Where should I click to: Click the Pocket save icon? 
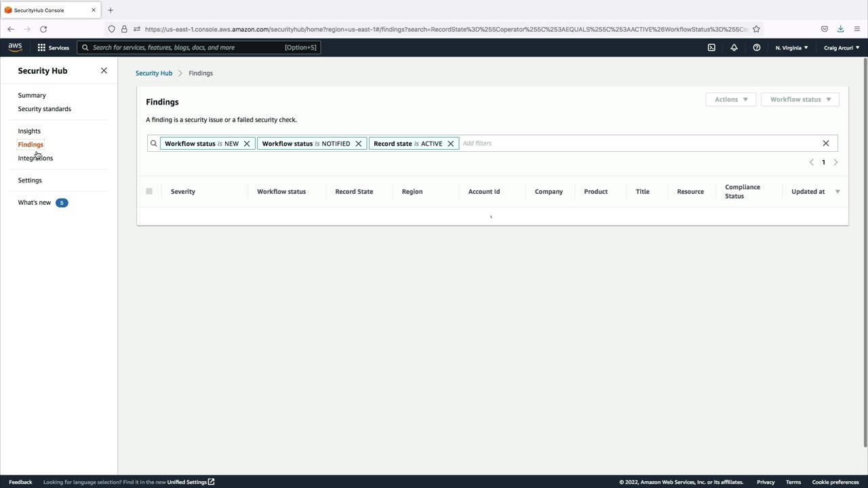[825, 29]
